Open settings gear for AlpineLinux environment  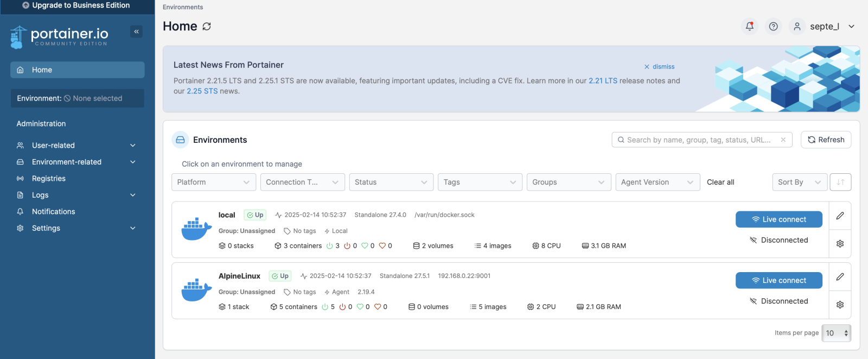840,305
